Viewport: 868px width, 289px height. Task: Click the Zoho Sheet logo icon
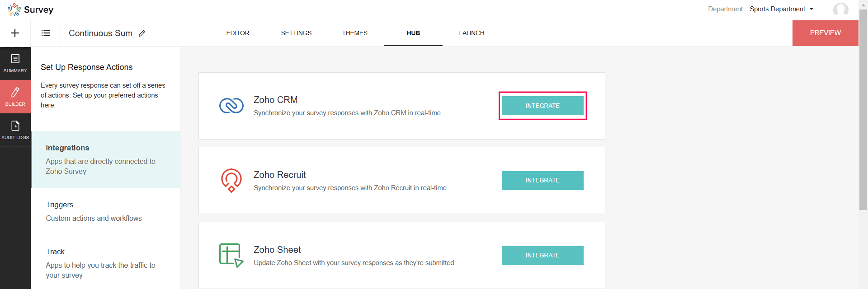(x=231, y=255)
